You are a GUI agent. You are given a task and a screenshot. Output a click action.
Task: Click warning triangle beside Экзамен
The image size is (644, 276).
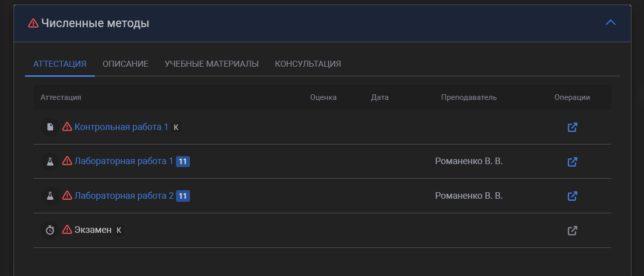click(x=67, y=230)
